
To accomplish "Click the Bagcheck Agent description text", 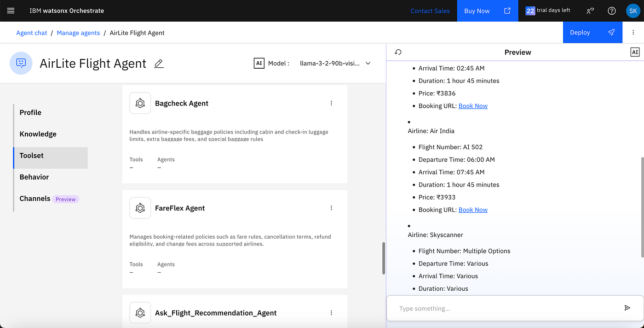I will (229, 135).
